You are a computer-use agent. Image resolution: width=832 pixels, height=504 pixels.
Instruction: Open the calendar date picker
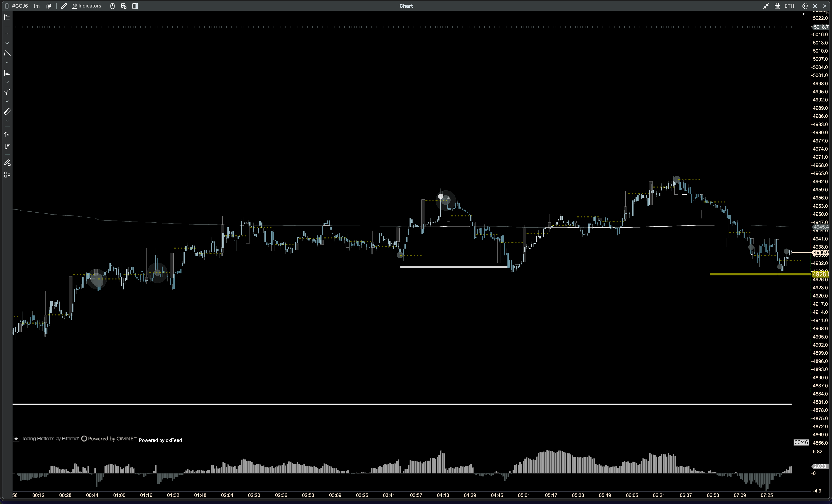777,6
